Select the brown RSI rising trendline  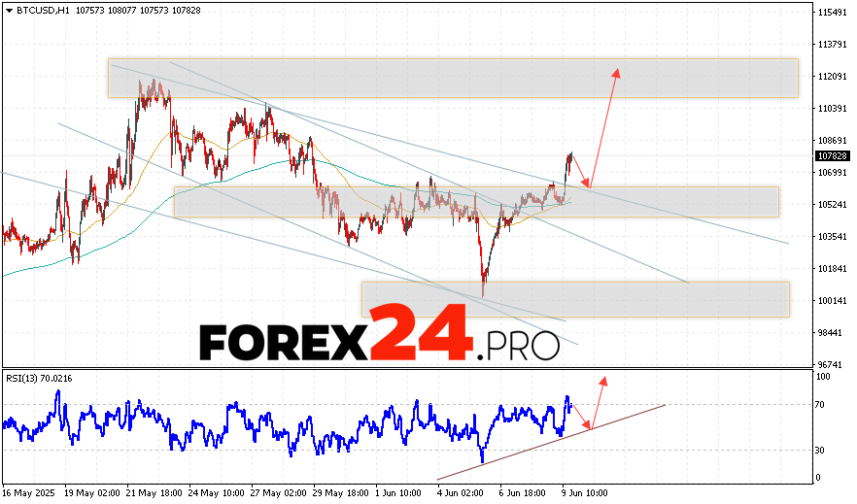point(552,442)
